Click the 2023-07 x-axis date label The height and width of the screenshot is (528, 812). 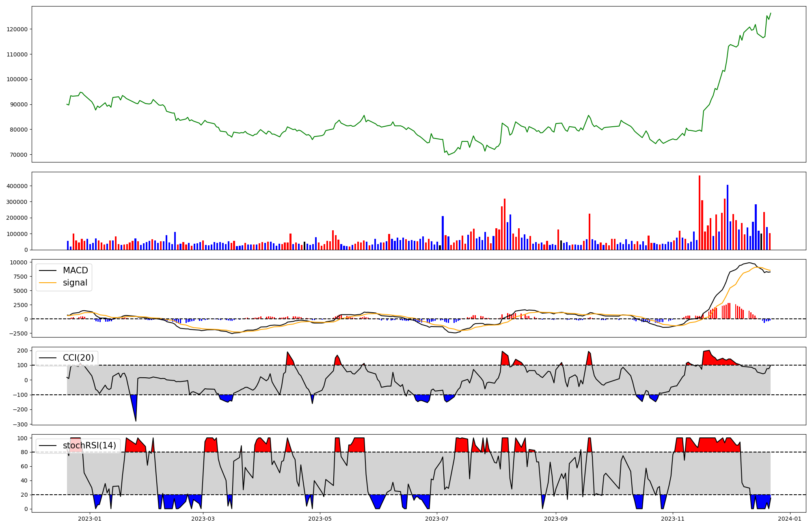click(x=437, y=519)
